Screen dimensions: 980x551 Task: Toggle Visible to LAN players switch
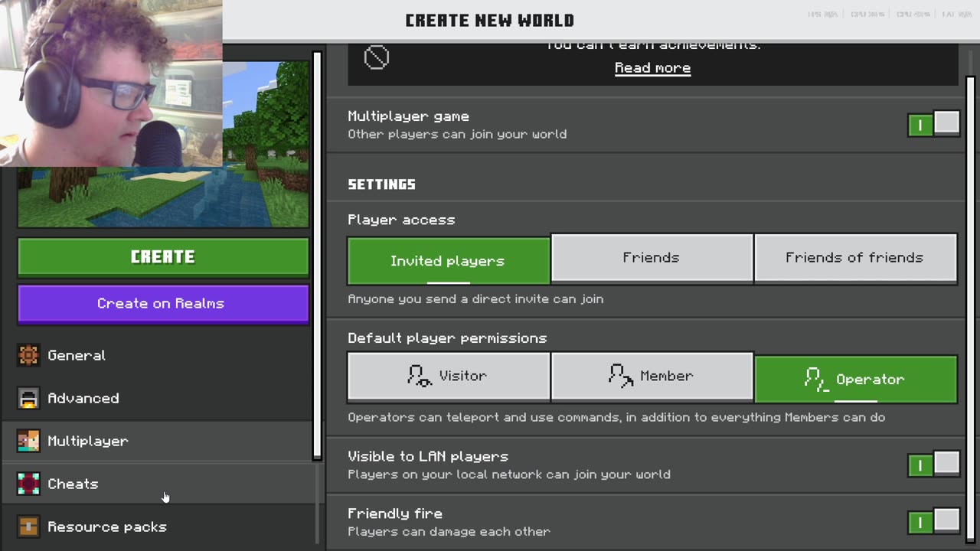[x=933, y=465]
